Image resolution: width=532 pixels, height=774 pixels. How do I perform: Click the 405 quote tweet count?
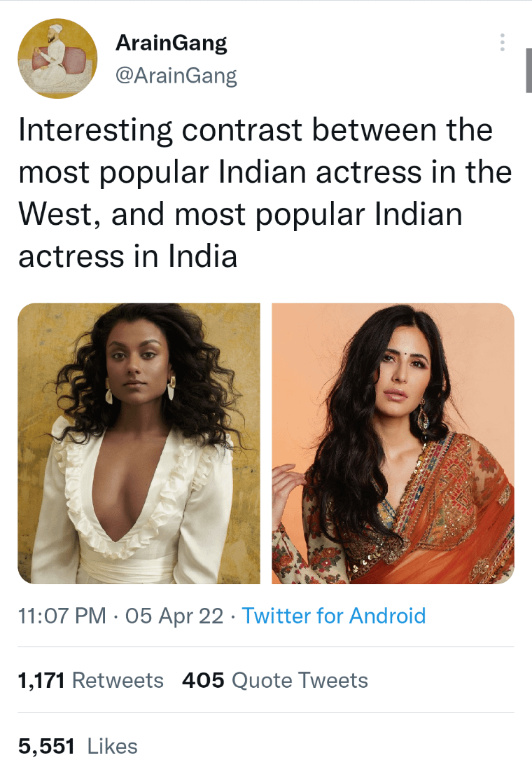pos(203,680)
